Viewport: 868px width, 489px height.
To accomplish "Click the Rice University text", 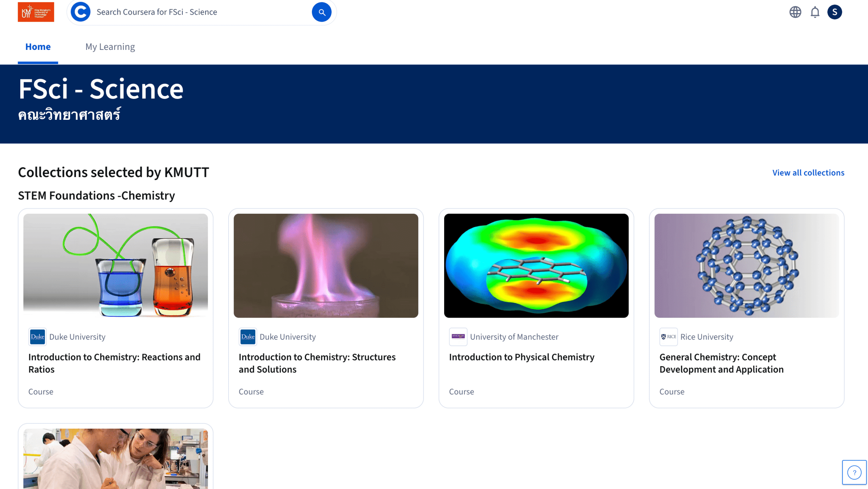I will (x=707, y=337).
